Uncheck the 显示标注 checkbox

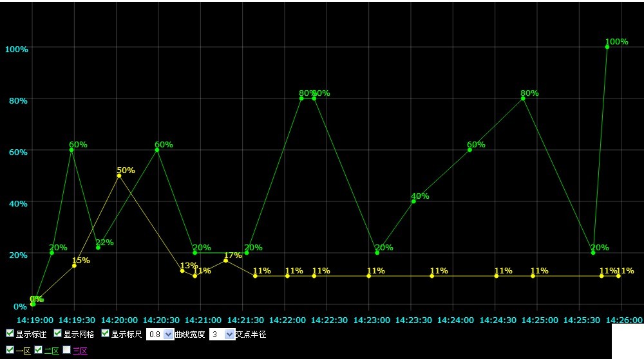pos(10,333)
